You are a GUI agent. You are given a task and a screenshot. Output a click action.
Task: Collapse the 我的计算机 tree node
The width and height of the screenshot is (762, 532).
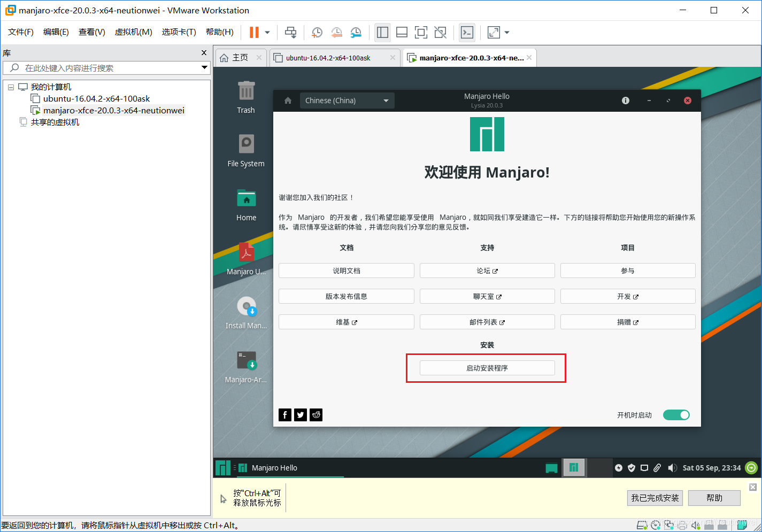click(x=11, y=87)
